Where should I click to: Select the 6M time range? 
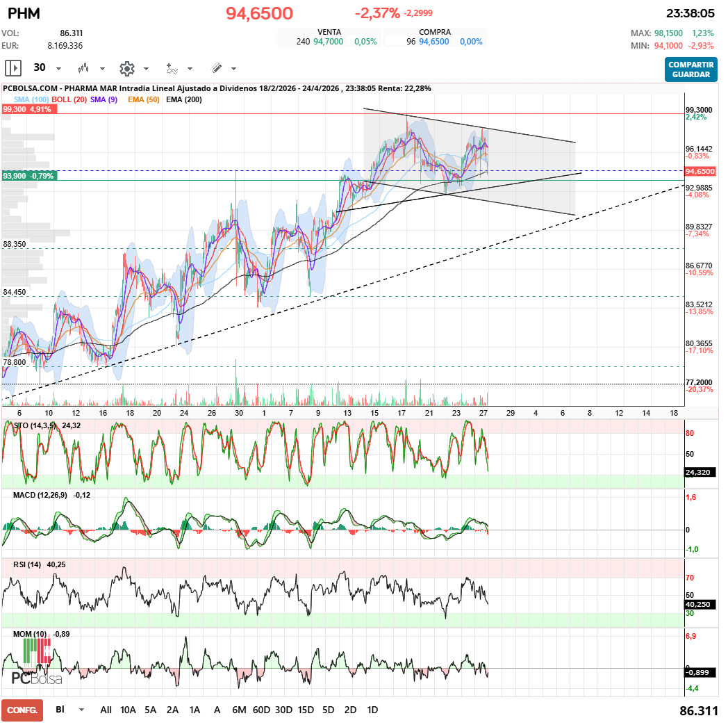coord(239,710)
